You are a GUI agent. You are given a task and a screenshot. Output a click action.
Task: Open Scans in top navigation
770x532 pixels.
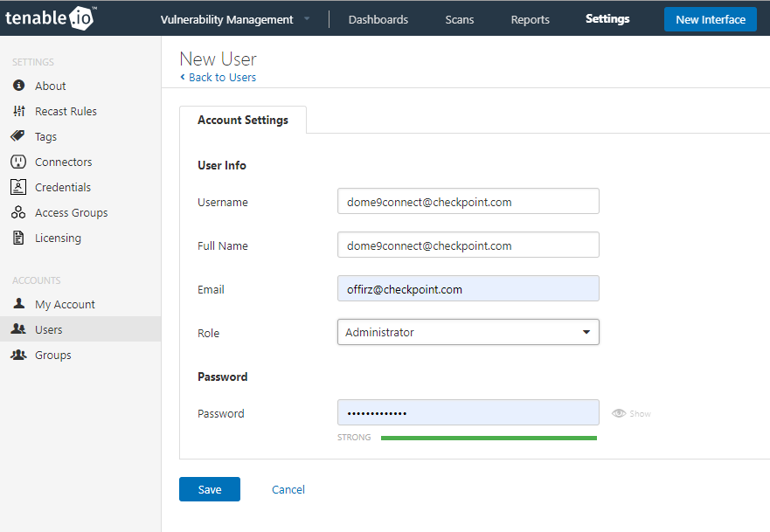click(460, 19)
